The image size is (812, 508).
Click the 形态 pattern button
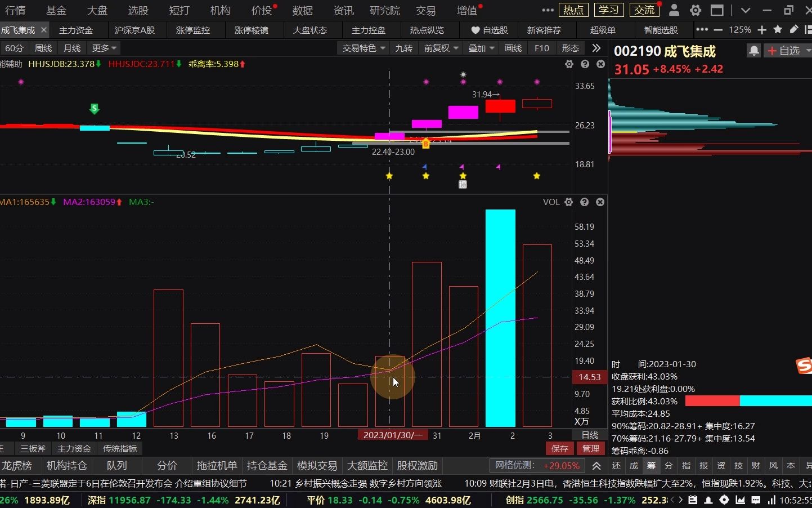pyautogui.click(x=570, y=48)
